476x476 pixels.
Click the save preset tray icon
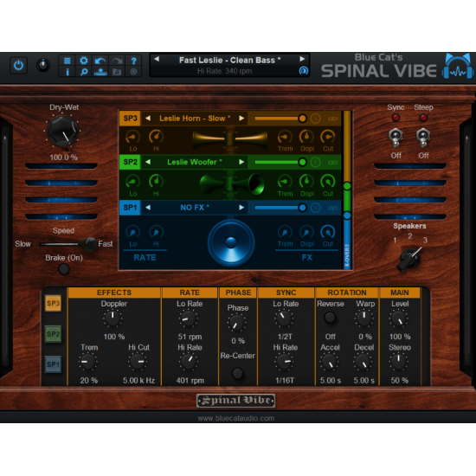[x=100, y=72]
